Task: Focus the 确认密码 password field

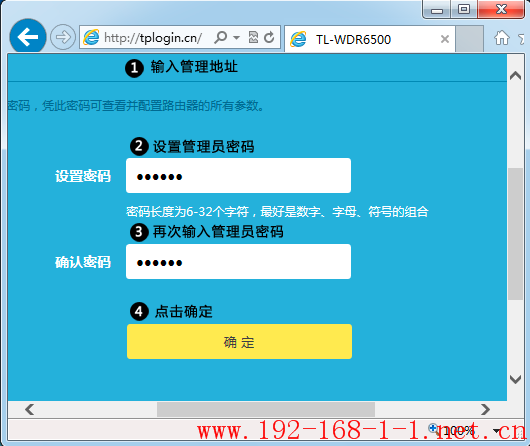Action: 238,261
